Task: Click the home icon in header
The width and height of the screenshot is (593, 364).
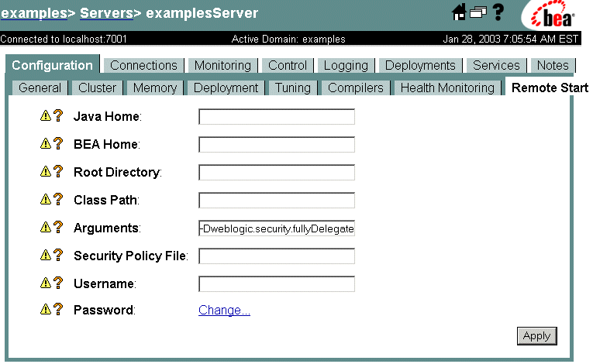Action: pyautogui.click(x=459, y=12)
